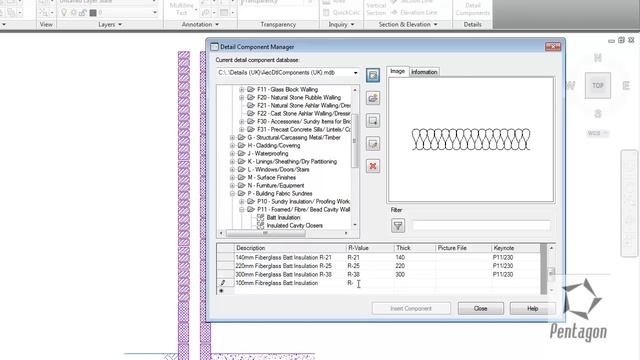The width and height of the screenshot is (640, 360).
Task: Expand the F20 - Natural Stone Rubble Walling node
Action: pos(242,98)
